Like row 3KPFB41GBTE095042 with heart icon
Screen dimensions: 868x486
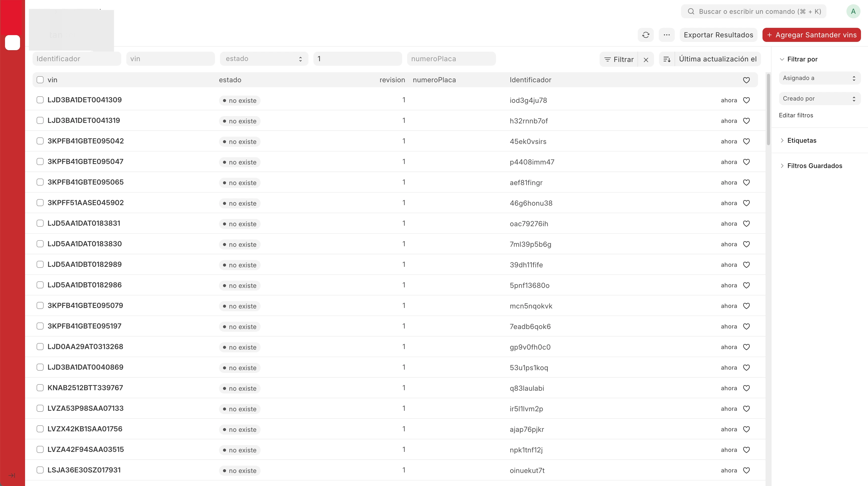[746, 141]
